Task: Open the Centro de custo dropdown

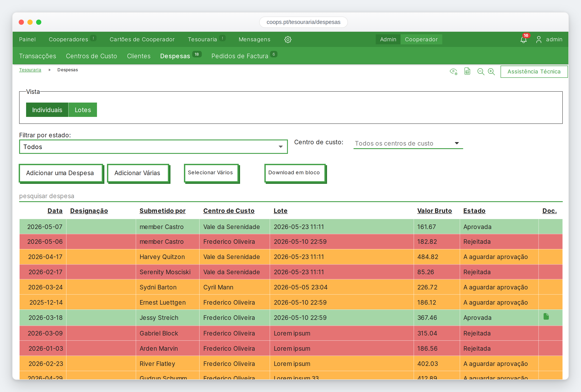Action: click(408, 143)
